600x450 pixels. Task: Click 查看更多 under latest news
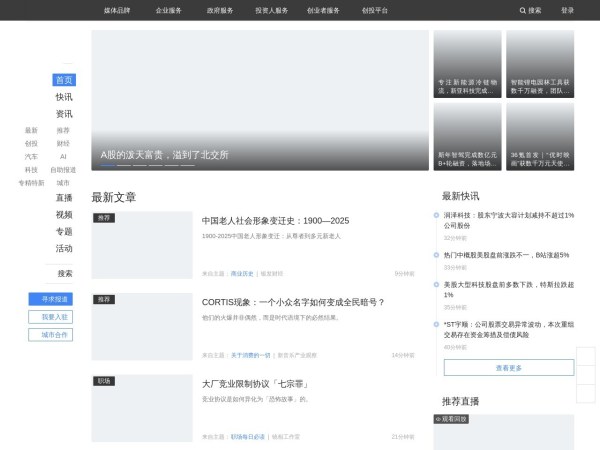pyautogui.click(x=508, y=367)
